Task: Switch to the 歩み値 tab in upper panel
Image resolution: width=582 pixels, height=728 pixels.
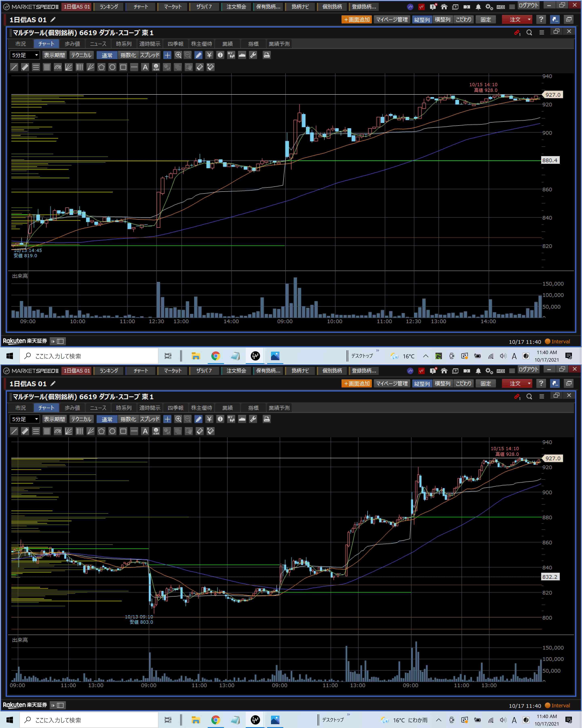Action: [72, 44]
